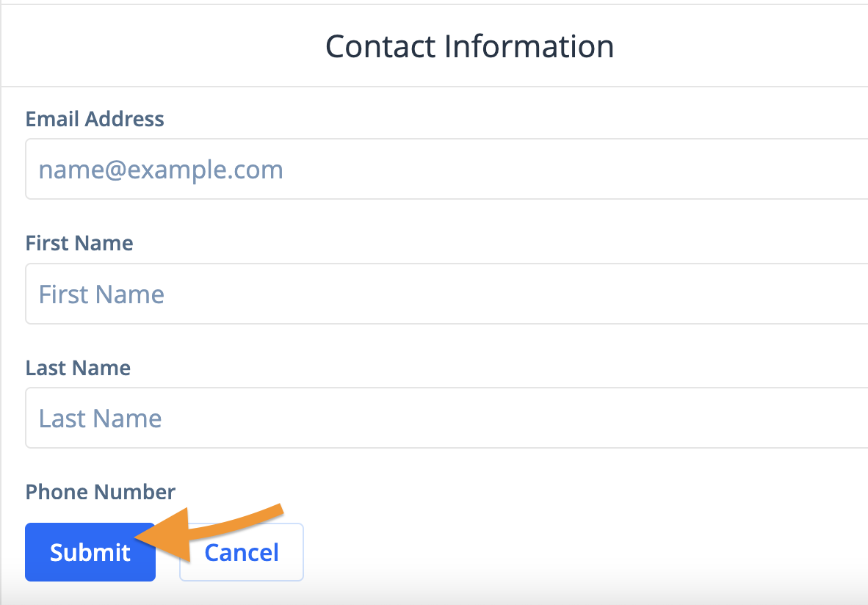Image resolution: width=868 pixels, height=605 pixels.
Task: Click empty area right of Last Name placeholder
Action: tap(515, 418)
